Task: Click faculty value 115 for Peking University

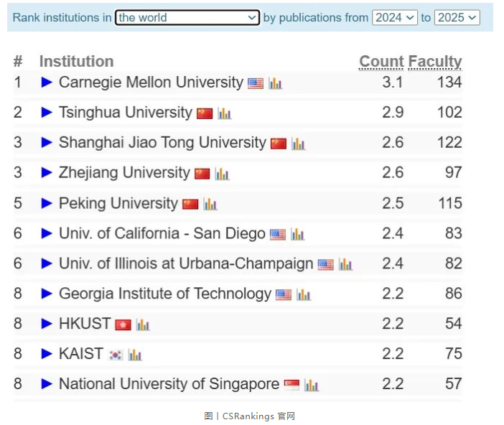Action: pyautogui.click(x=450, y=203)
